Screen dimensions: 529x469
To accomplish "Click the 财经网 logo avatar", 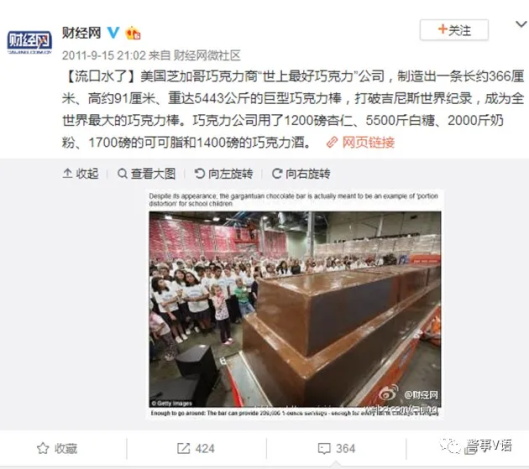I will (x=29, y=42).
